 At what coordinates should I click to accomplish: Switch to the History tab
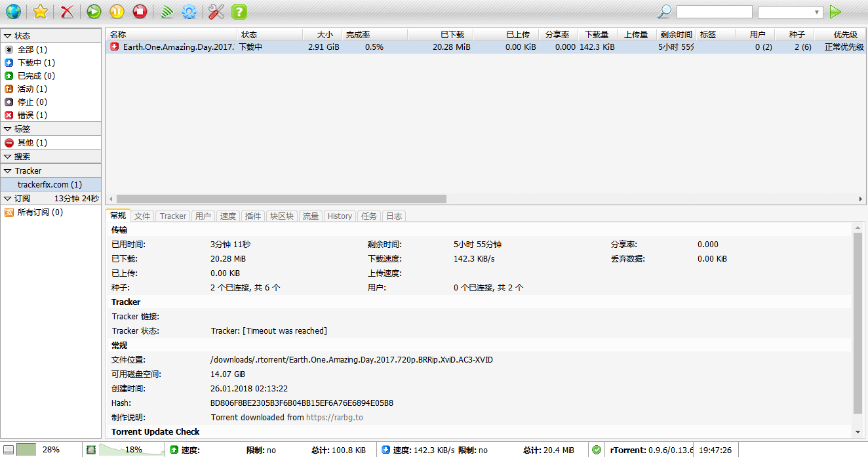pyautogui.click(x=340, y=216)
